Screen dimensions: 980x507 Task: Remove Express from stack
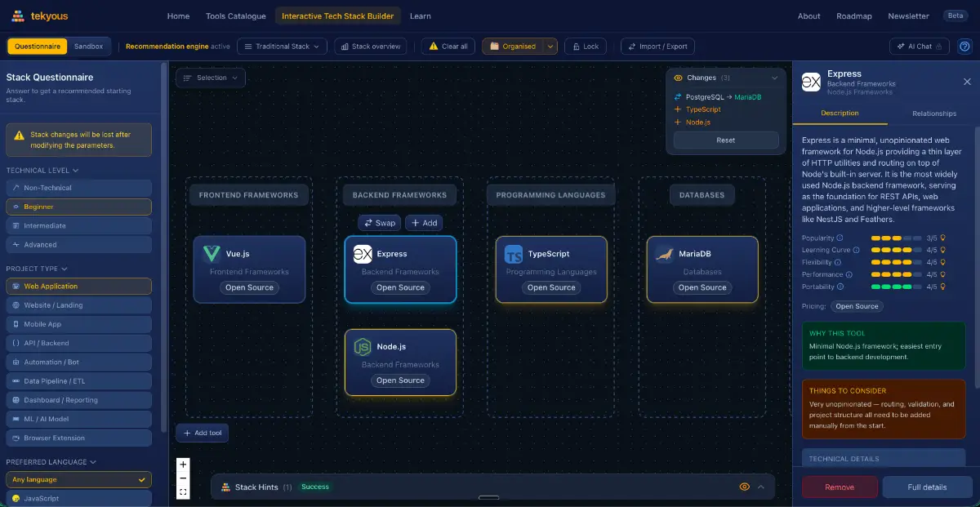(x=840, y=487)
